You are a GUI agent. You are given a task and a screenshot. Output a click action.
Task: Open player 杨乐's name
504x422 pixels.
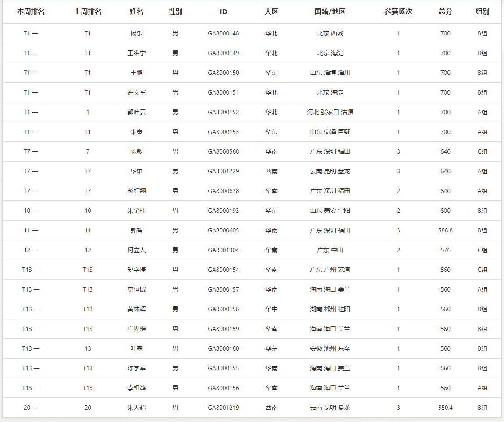136,33
